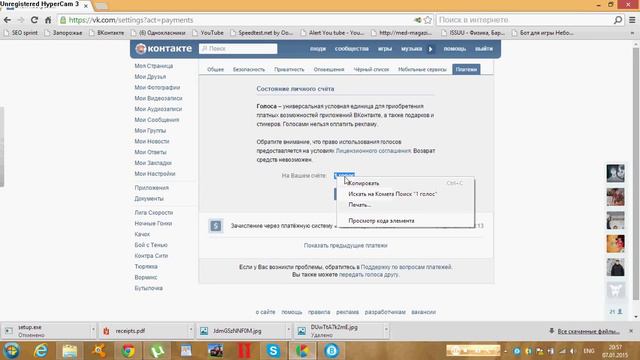Open the browser main menu (three lines)
Screen dimensions: 640x360
[x=632, y=20]
